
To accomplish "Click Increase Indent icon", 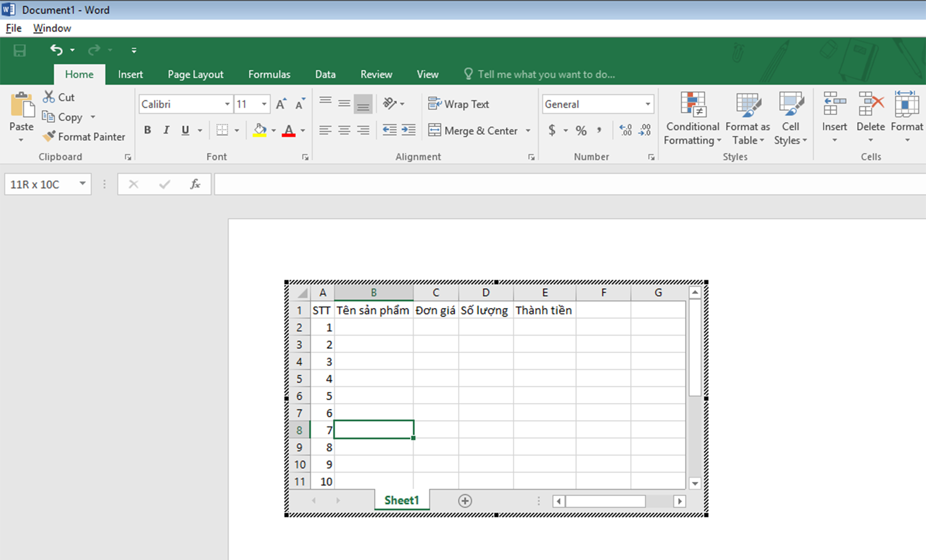I will click(408, 130).
